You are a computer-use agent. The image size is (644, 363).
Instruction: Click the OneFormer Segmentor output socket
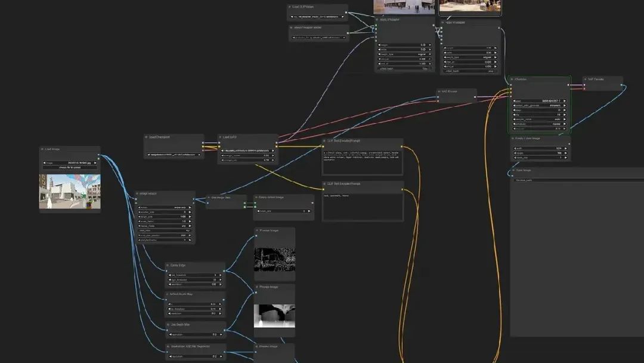click(x=224, y=352)
